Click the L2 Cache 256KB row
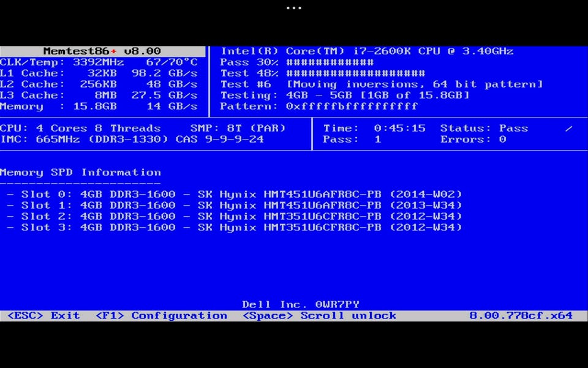The image size is (588, 368). (x=99, y=84)
